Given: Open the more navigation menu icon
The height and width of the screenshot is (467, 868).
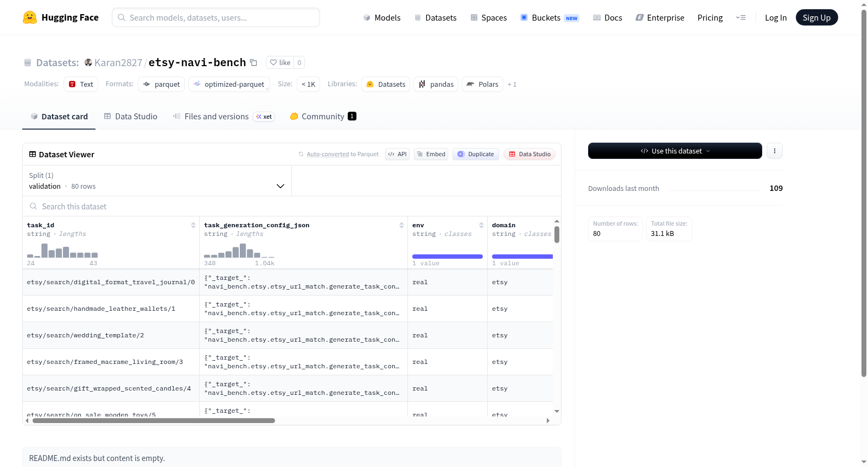Looking at the screenshot, I should pyautogui.click(x=741, y=17).
